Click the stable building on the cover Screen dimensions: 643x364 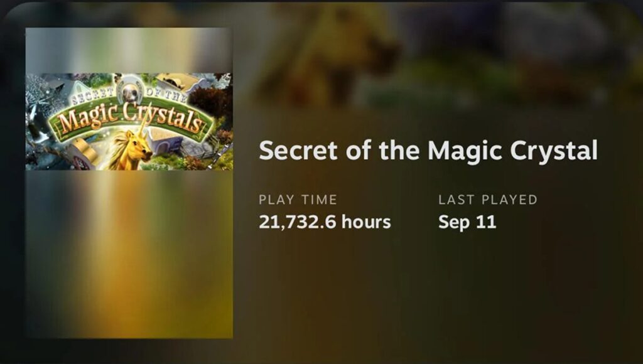coord(165,141)
